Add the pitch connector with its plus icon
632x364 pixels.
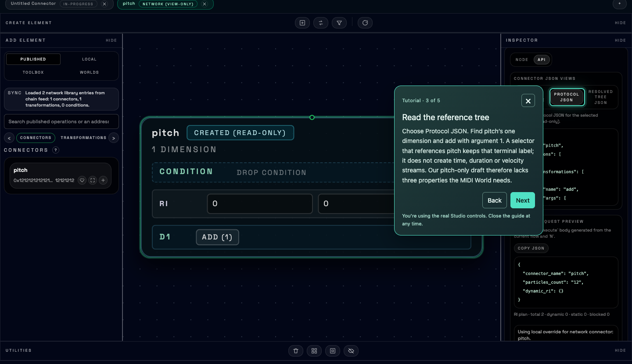click(x=103, y=180)
